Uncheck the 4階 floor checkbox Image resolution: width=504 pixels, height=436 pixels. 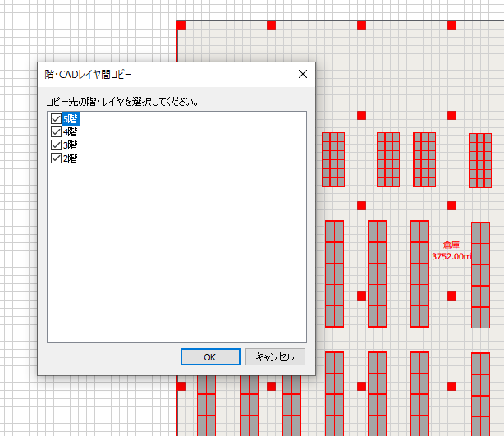click(56, 131)
